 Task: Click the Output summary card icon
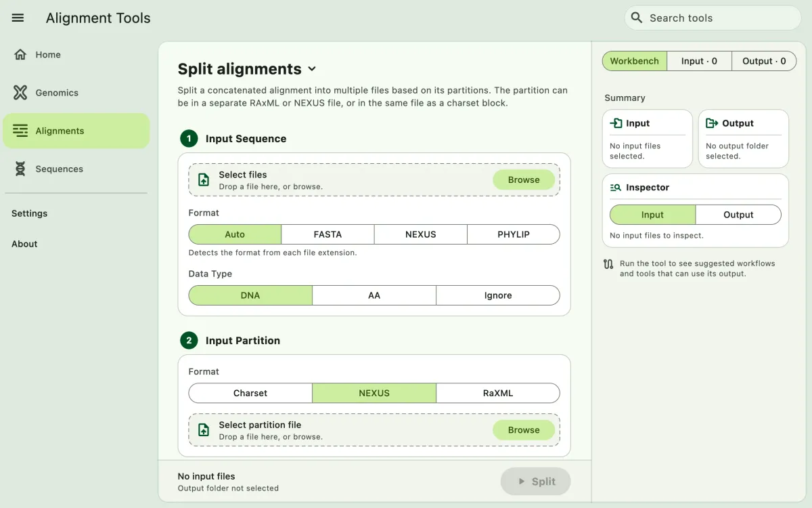(712, 123)
